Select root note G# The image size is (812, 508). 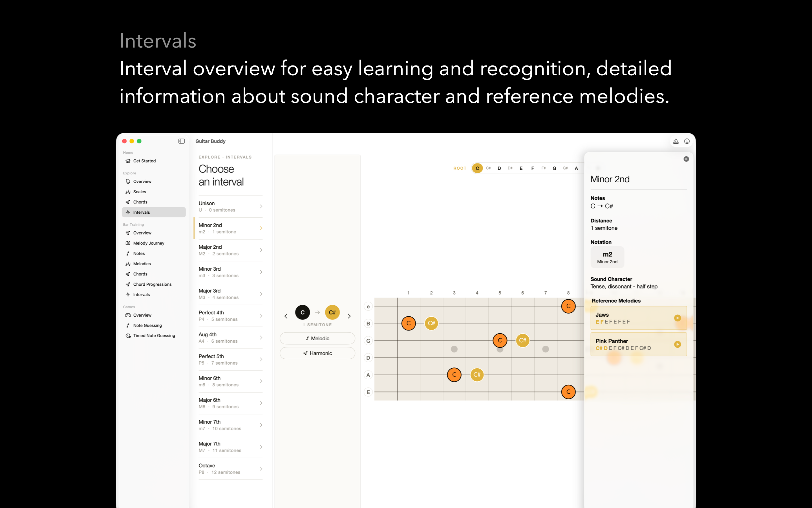[x=565, y=168]
